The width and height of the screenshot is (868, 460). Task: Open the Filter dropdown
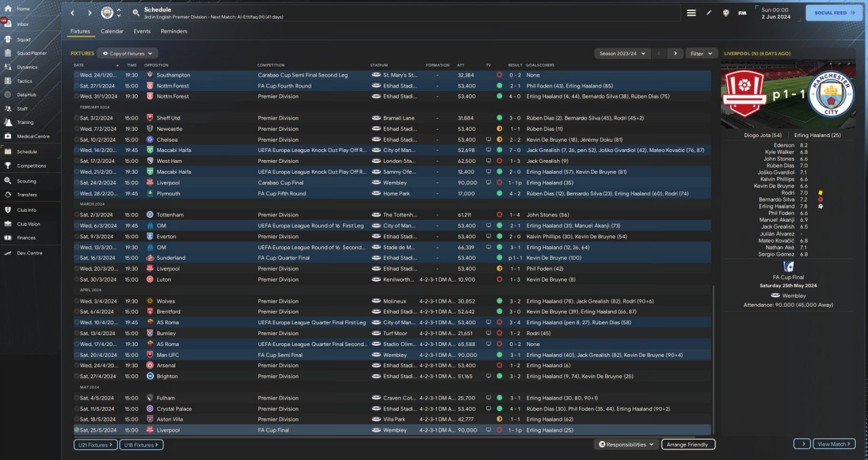tap(701, 53)
